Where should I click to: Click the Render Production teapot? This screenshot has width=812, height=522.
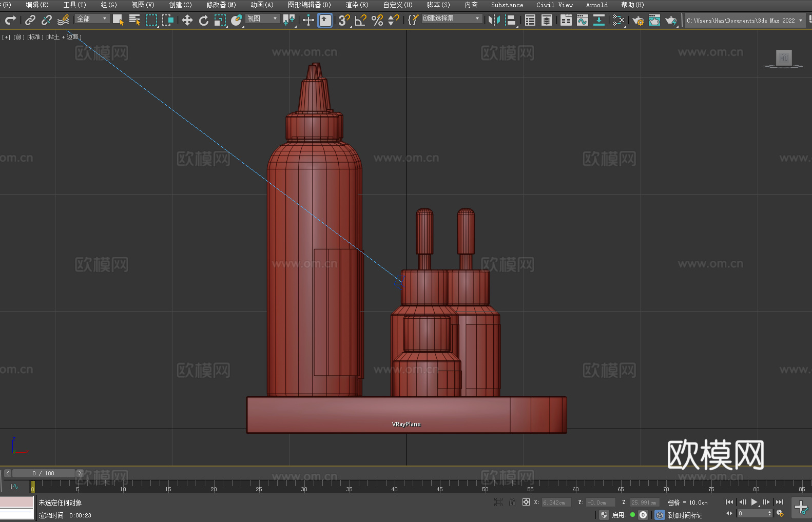pyautogui.click(x=671, y=20)
